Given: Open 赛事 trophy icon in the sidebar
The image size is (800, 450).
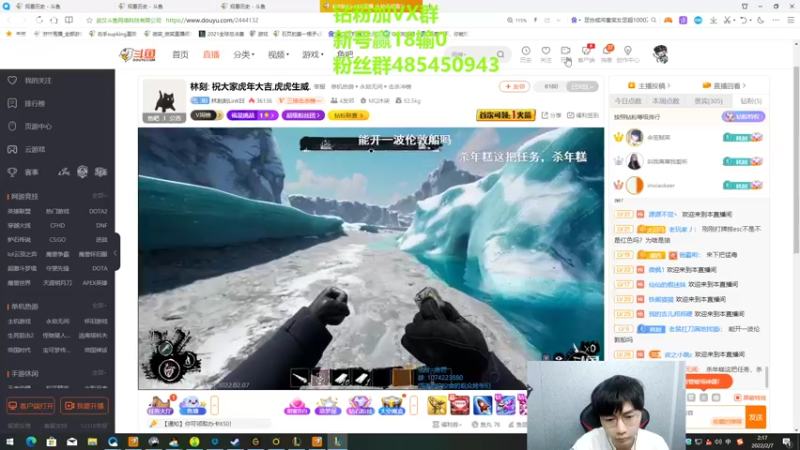Looking at the screenshot, I should [12, 172].
